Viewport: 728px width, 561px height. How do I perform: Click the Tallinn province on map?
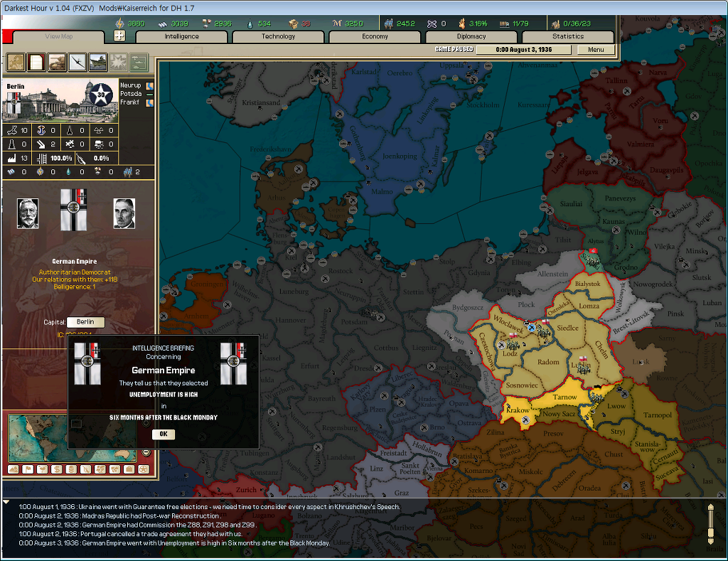coord(616,80)
